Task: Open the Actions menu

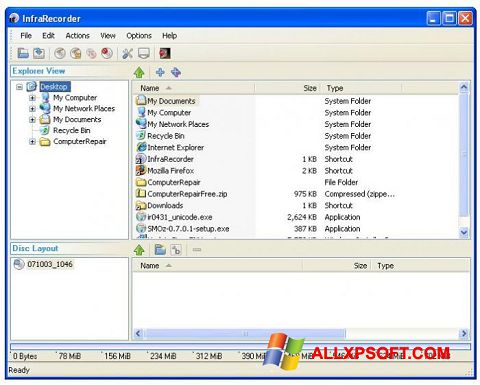Action: 78,36
